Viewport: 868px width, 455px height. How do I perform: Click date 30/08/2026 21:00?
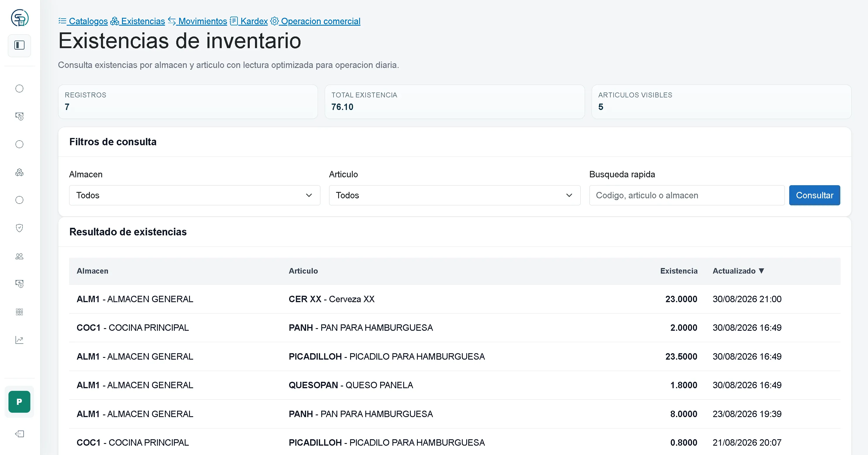pos(747,299)
